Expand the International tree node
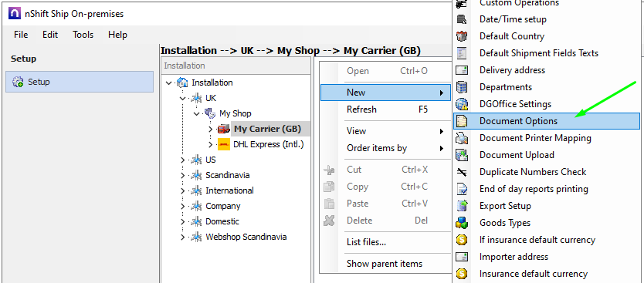Viewport: 644px width, 283px height. pos(183,190)
